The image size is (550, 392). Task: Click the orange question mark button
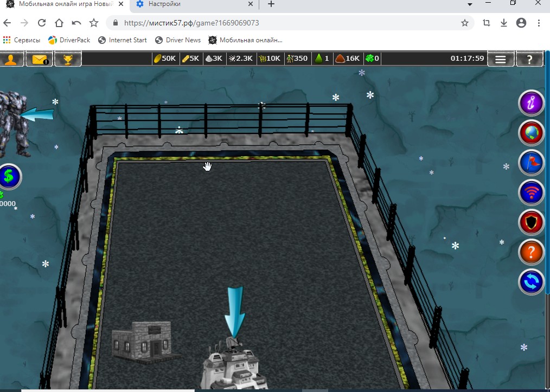(x=531, y=252)
